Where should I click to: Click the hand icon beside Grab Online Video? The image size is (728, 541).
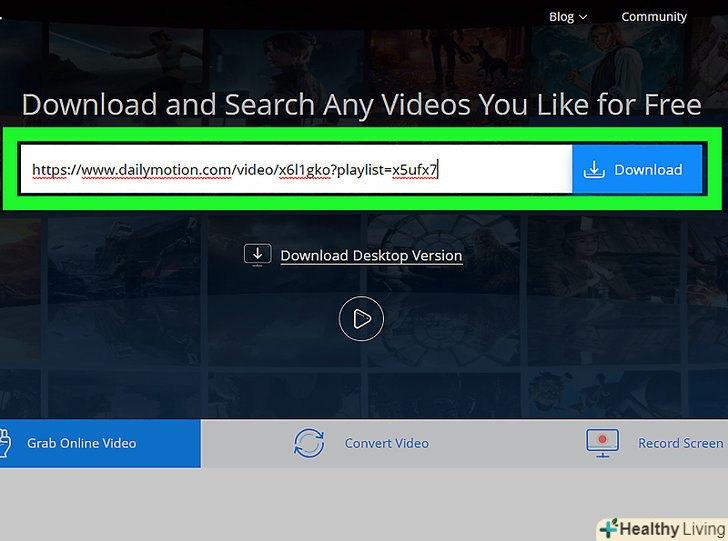pos(5,443)
